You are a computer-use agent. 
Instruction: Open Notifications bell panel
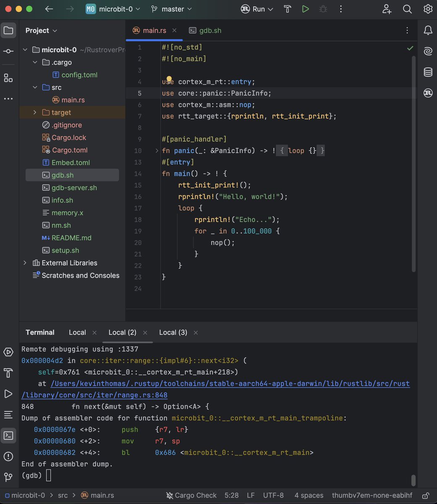(x=428, y=30)
